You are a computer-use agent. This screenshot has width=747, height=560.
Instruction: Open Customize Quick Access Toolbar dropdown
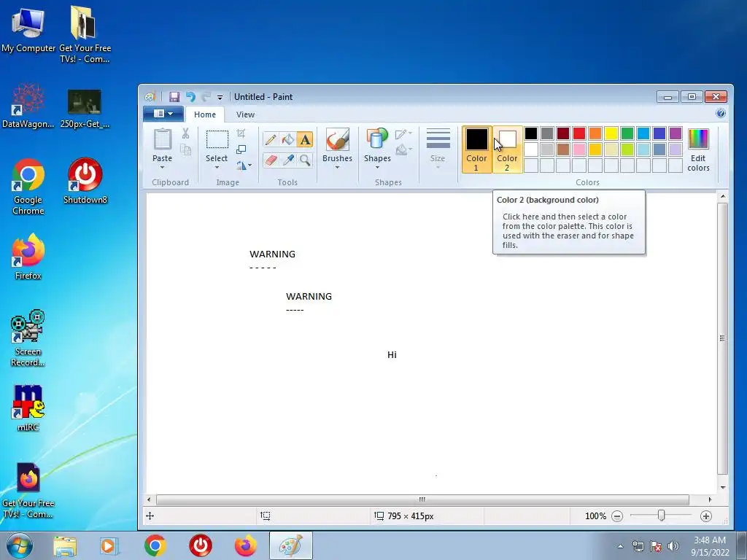click(x=220, y=97)
